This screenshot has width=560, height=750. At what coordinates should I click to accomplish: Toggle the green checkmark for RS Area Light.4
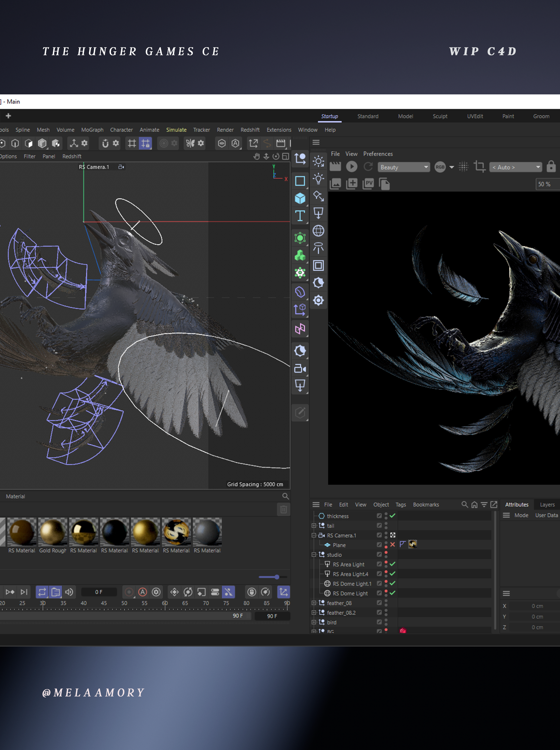[392, 573]
